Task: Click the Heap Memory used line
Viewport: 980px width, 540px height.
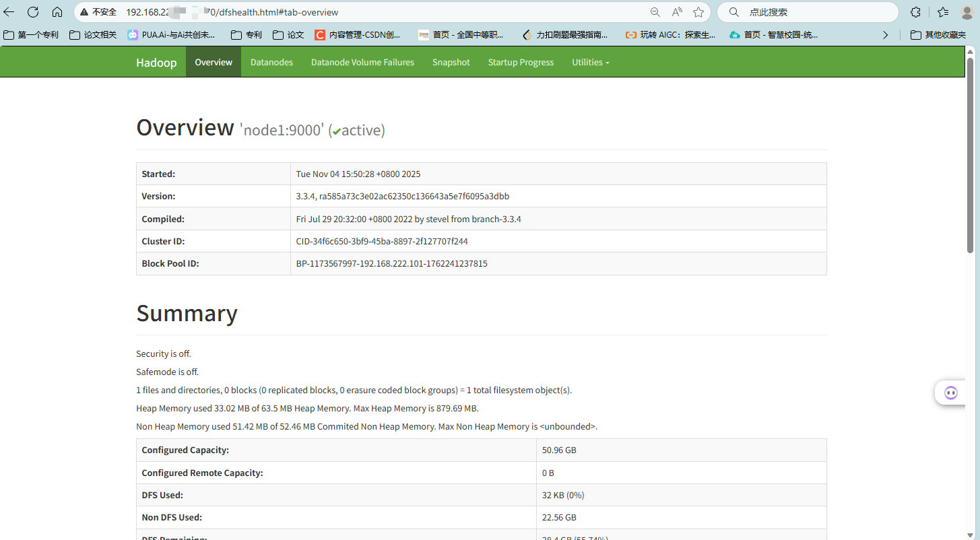Action: point(307,408)
